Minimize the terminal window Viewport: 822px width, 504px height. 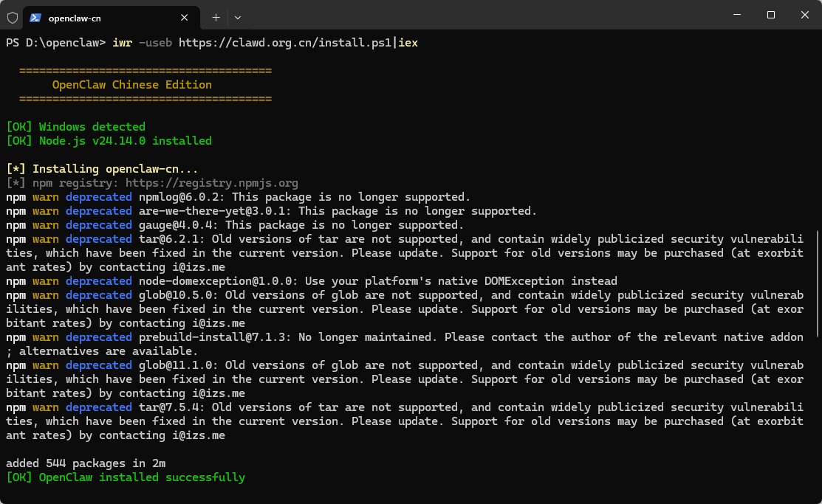(x=736, y=15)
